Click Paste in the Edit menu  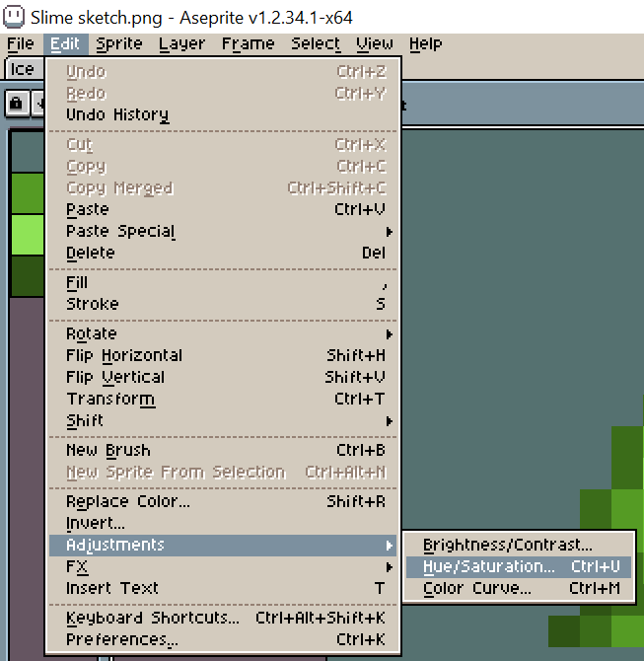point(223,209)
